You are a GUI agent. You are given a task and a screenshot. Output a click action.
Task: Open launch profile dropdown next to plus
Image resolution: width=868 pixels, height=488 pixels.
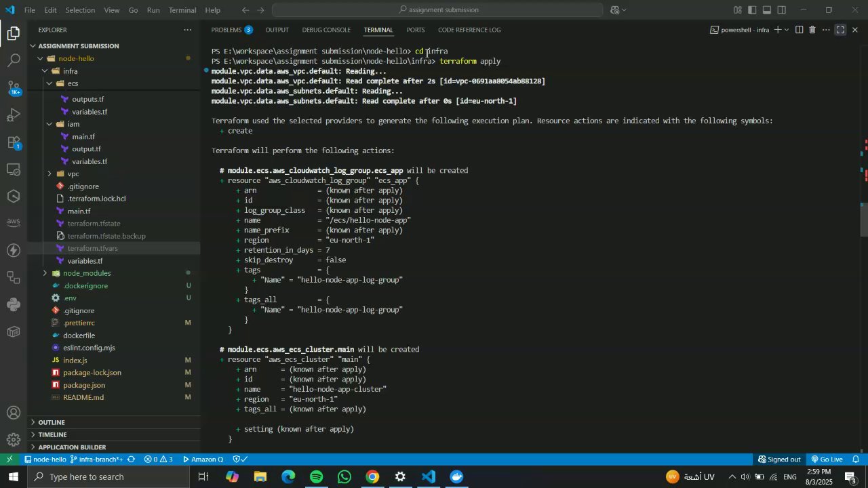click(x=787, y=30)
